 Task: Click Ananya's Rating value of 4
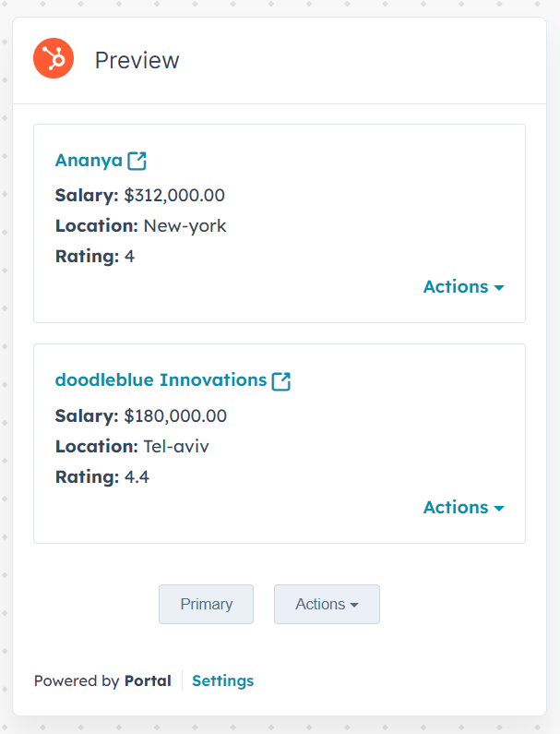pyautogui.click(x=130, y=257)
